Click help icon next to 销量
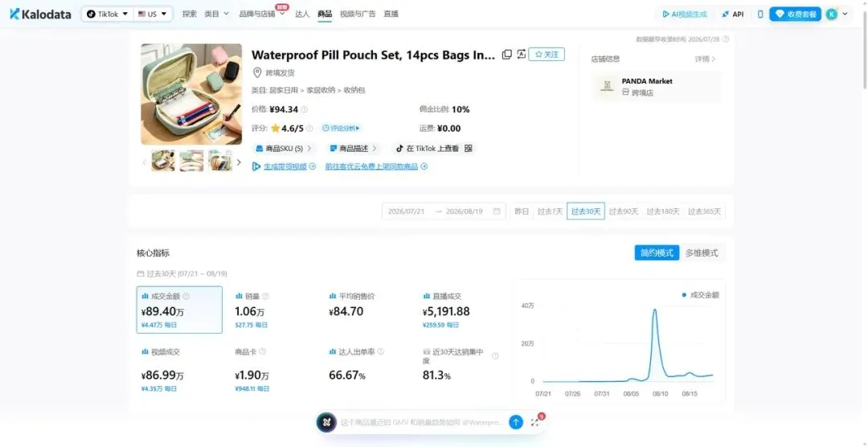This screenshot has width=868, height=447. point(266,297)
